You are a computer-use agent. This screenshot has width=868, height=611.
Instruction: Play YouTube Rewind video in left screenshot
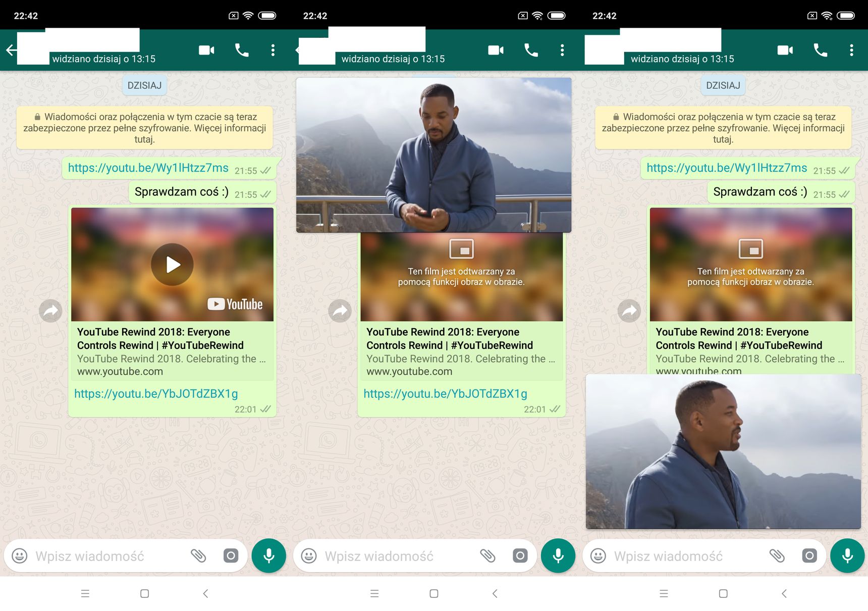(x=172, y=265)
